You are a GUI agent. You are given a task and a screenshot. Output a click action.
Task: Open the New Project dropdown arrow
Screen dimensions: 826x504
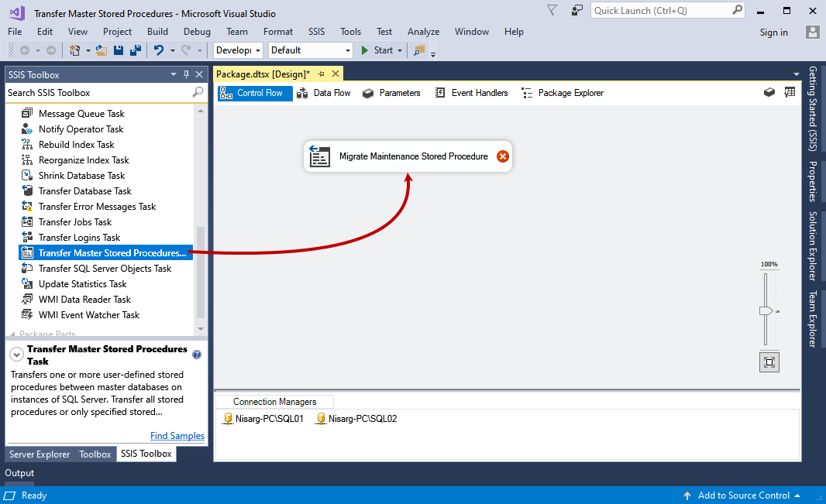tap(88, 50)
